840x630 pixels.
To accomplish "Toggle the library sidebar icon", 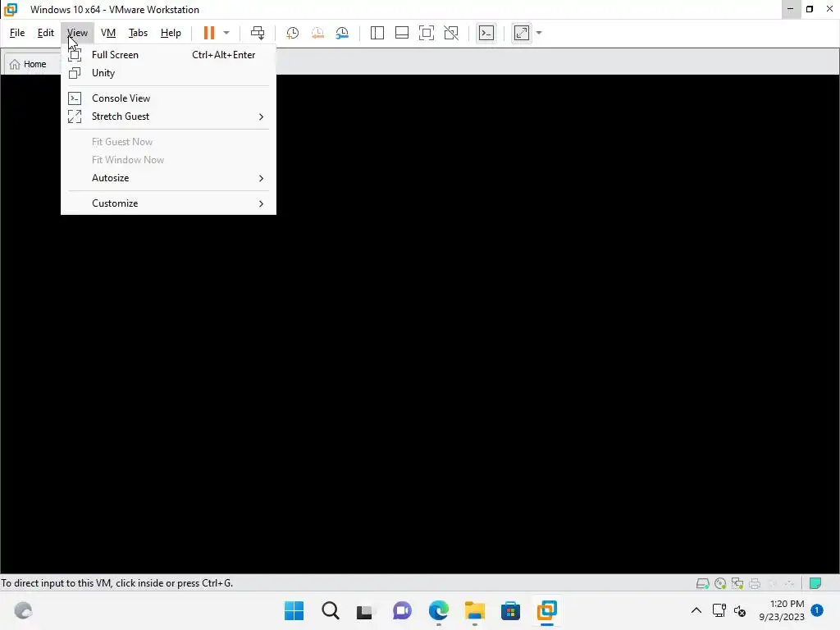I will point(377,33).
